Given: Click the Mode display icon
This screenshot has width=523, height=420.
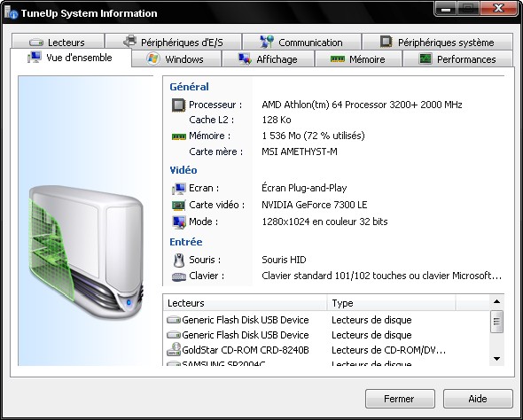Looking at the screenshot, I should pos(179,222).
